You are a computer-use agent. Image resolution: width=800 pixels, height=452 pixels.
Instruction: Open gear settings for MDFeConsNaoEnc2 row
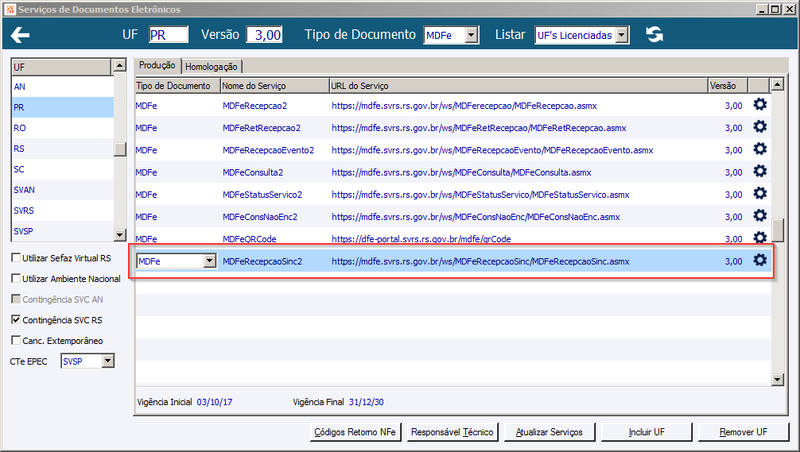pos(760,216)
